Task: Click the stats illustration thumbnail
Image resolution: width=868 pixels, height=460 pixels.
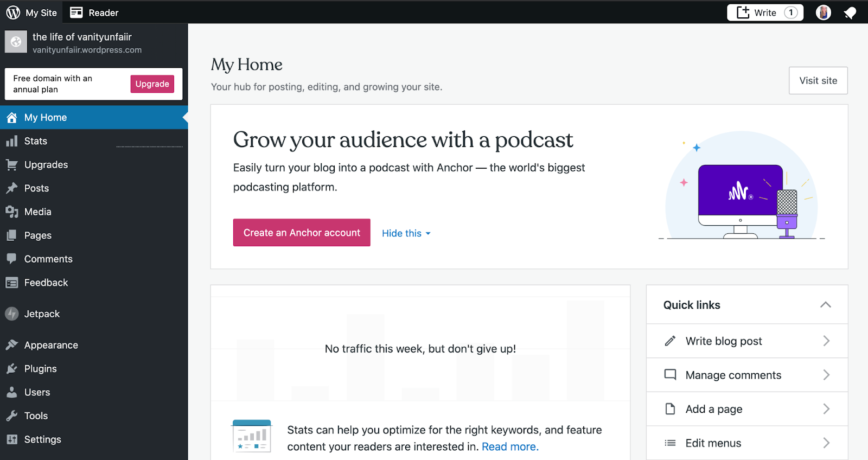Action: point(252,436)
